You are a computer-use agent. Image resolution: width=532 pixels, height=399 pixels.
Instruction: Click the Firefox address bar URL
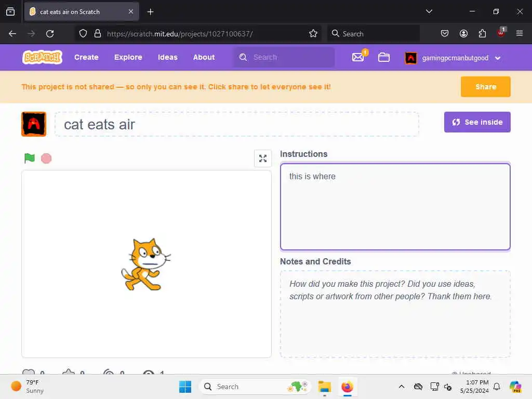180,34
